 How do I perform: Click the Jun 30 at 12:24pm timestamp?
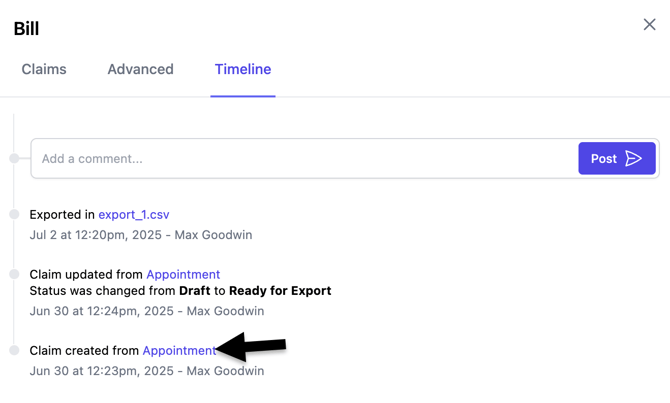[x=147, y=311]
